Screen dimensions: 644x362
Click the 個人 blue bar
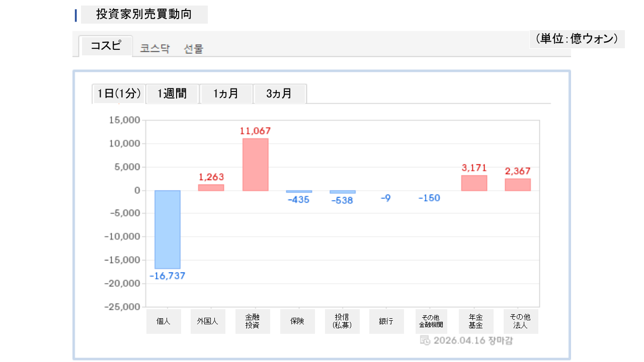(168, 229)
